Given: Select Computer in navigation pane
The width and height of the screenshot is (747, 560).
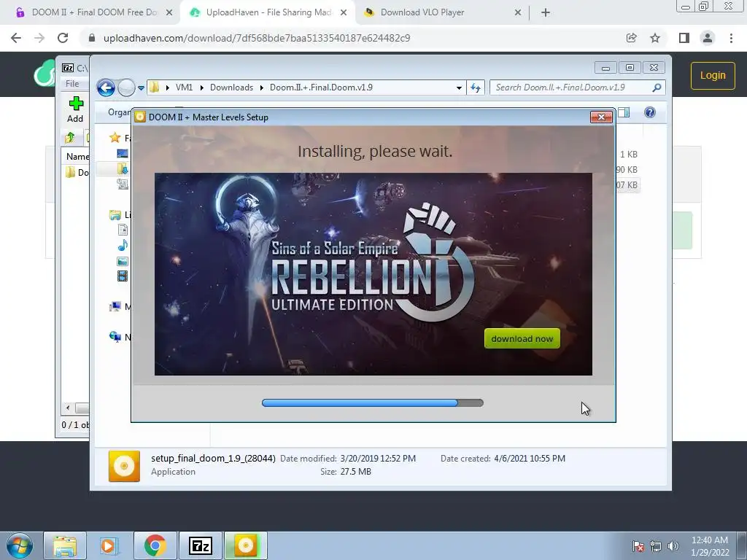Looking at the screenshot, I should click(115, 307).
